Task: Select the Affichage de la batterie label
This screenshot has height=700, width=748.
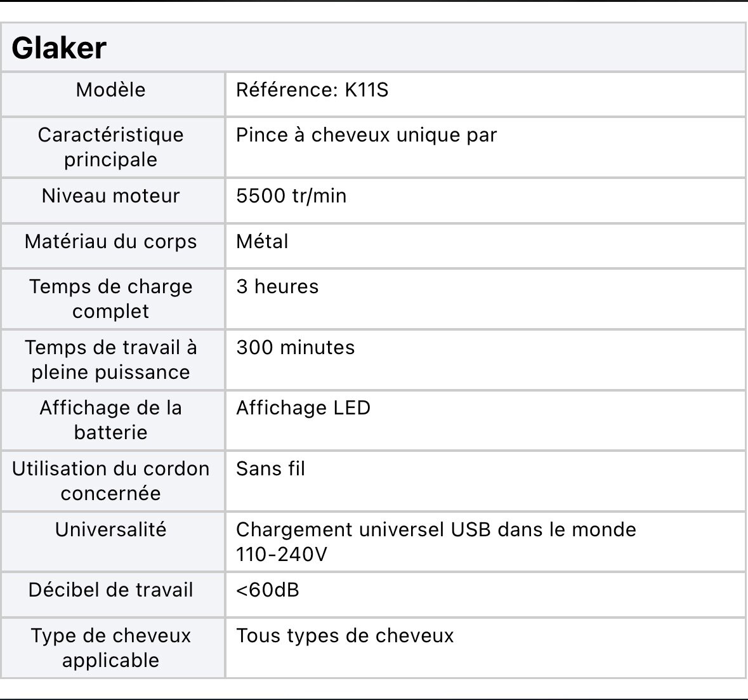Action: tap(111, 419)
